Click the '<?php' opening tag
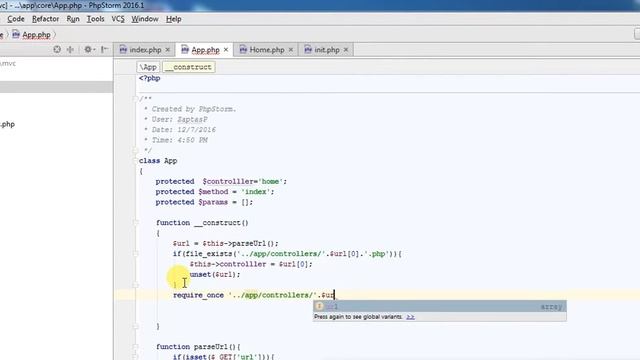 (149, 78)
